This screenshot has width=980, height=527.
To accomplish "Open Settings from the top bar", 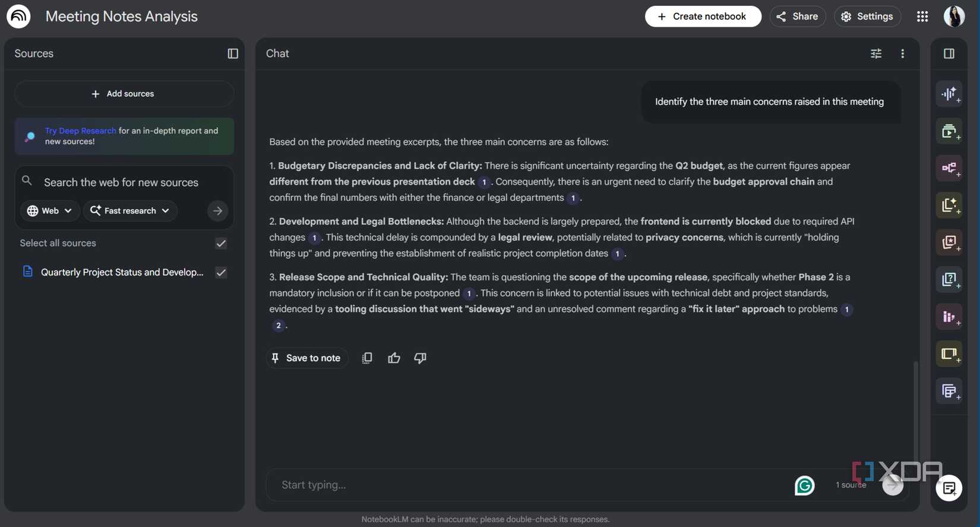I will pyautogui.click(x=867, y=16).
